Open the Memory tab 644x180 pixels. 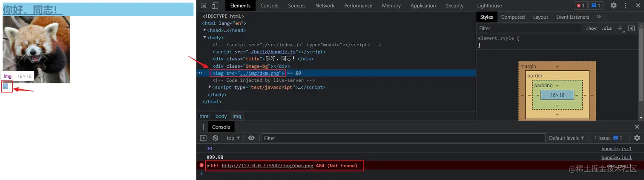[x=391, y=6]
